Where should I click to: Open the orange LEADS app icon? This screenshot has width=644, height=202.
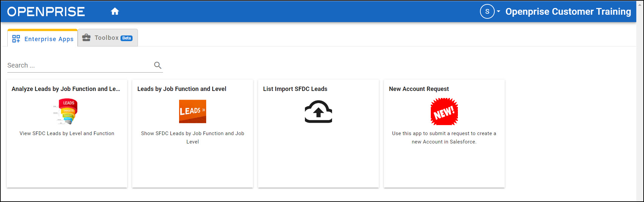(192, 111)
